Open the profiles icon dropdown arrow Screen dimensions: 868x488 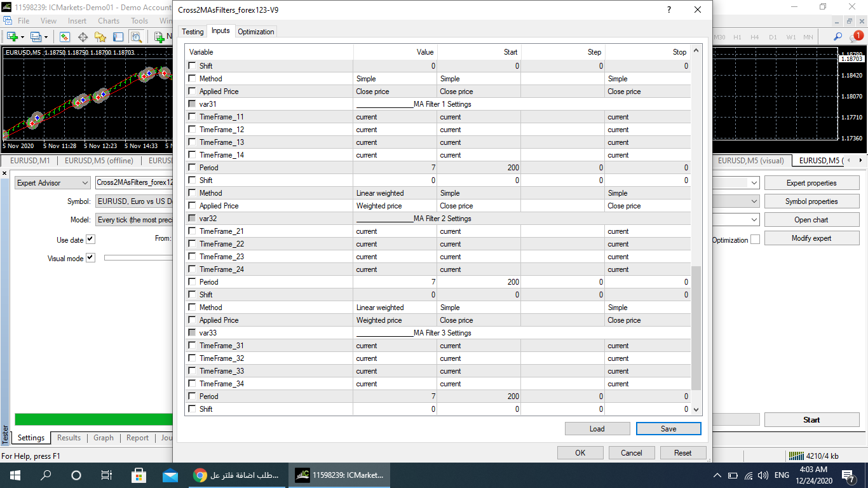46,37
